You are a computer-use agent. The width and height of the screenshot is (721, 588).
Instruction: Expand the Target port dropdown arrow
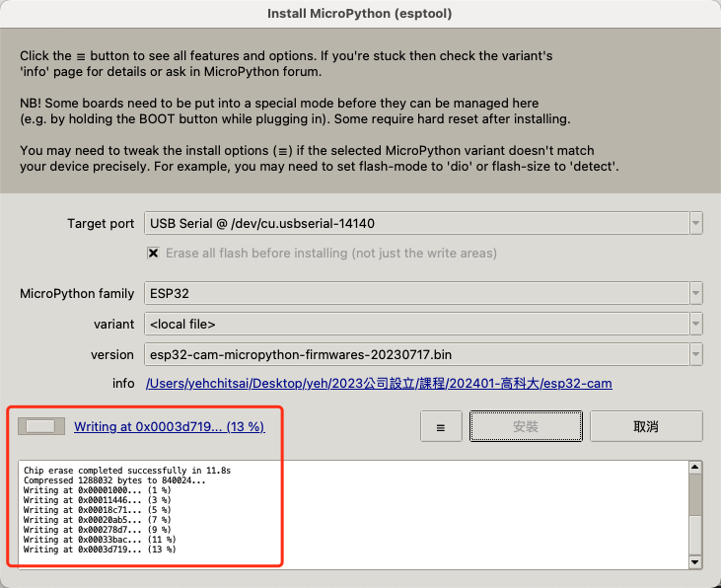pos(695,223)
